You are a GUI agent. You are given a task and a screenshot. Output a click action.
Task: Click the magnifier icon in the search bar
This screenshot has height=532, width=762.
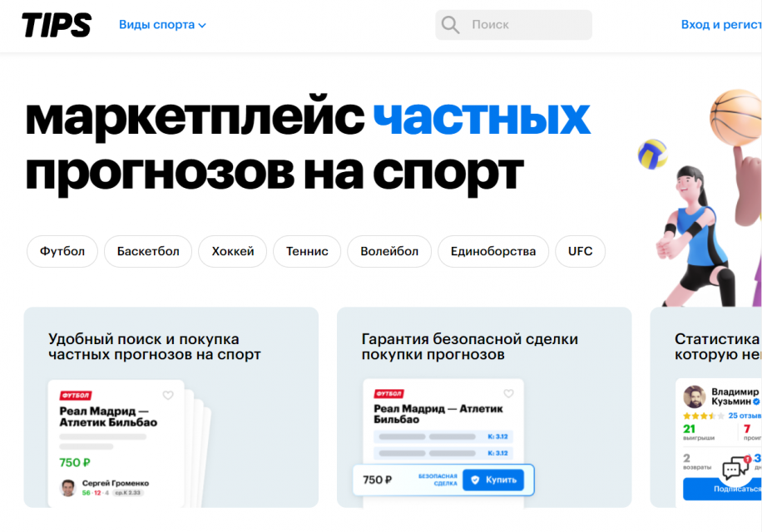click(450, 24)
